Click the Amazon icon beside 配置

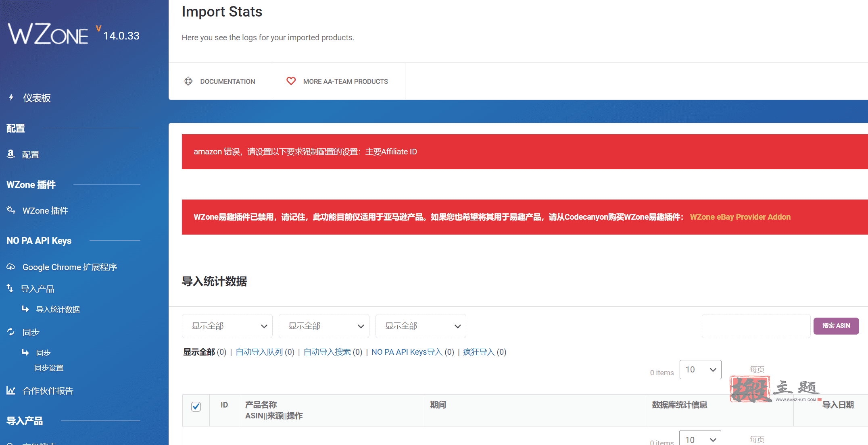click(11, 154)
